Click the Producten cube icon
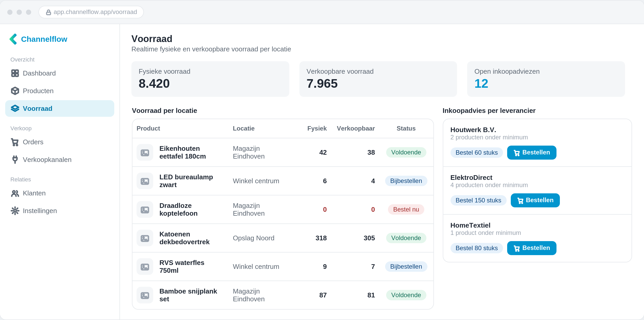644x320 pixels. point(15,91)
